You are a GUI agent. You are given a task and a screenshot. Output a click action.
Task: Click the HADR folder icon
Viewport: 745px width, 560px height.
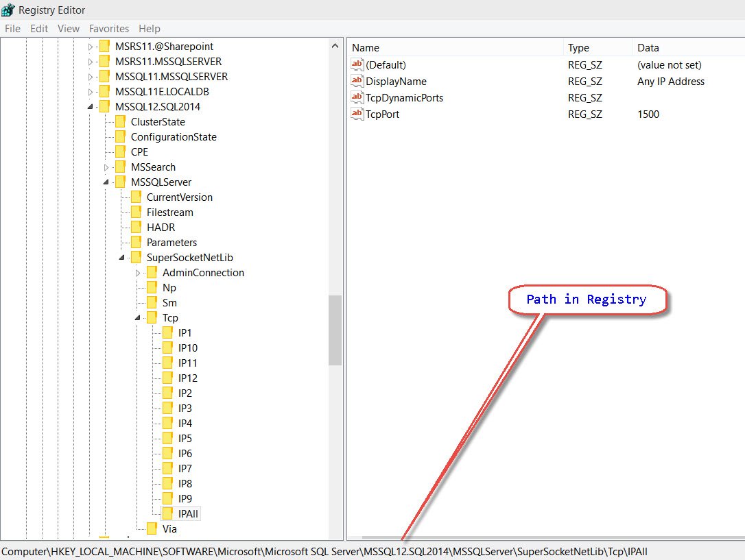pyautogui.click(x=137, y=228)
